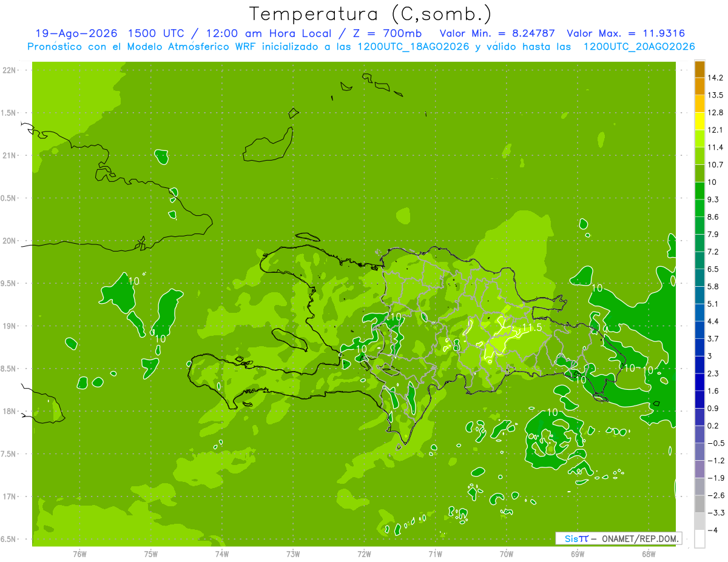Click the yellow legend swatch between 12.1 and 12.8
728x562 pixels.
click(x=699, y=121)
